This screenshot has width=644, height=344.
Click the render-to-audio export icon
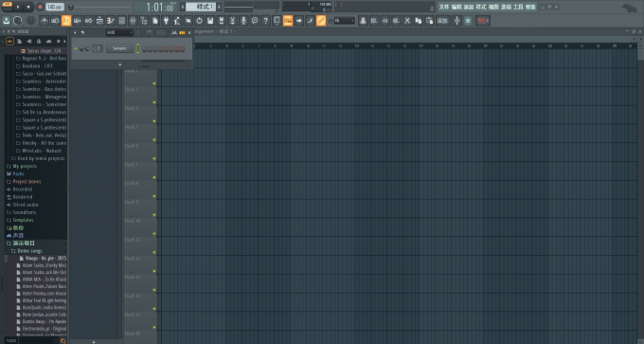point(222,21)
